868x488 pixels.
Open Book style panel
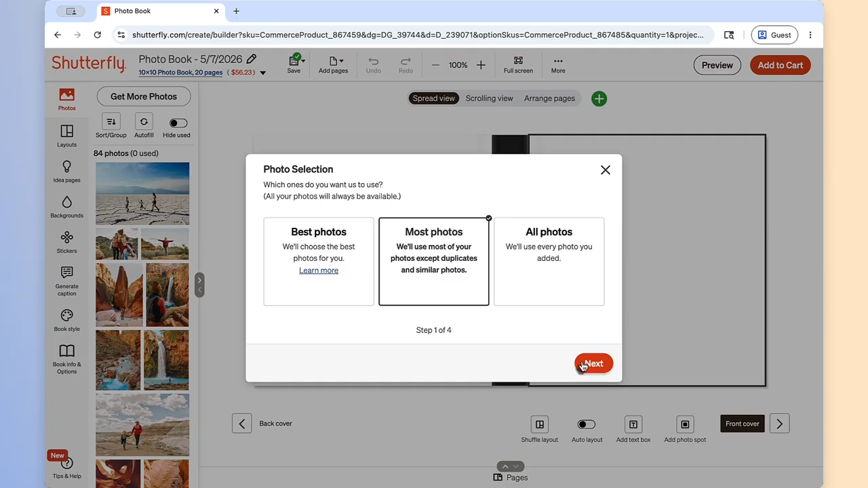[66, 320]
